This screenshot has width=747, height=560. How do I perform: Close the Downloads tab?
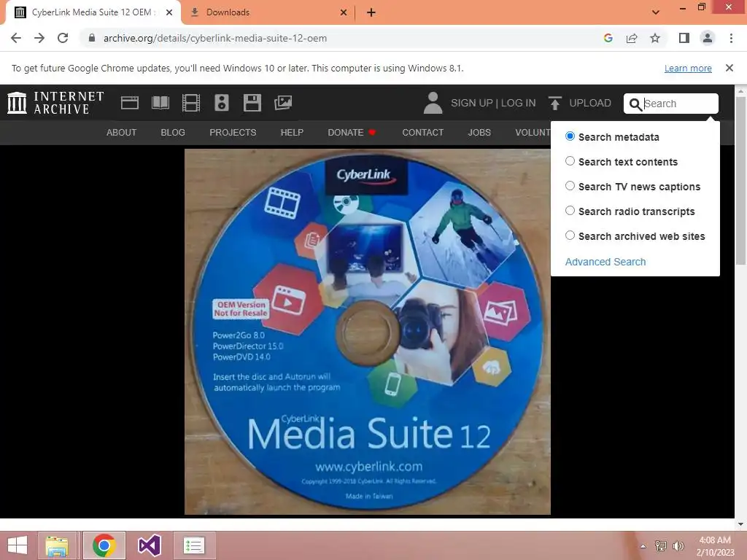point(344,12)
